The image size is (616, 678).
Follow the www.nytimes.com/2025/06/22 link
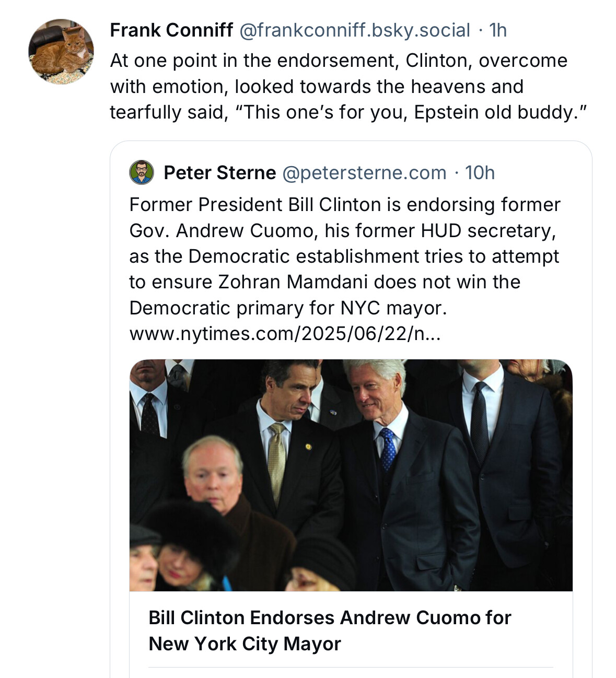(285, 333)
